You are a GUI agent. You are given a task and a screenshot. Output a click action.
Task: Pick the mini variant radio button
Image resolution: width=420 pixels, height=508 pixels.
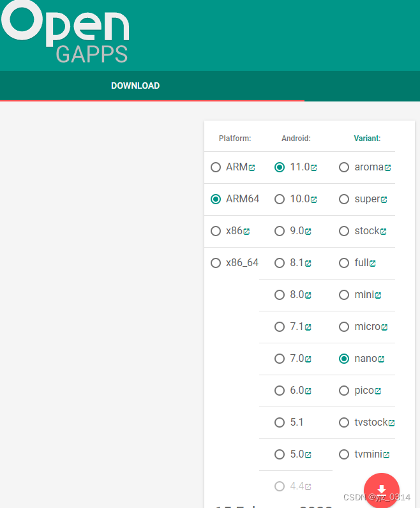pyautogui.click(x=344, y=295)
